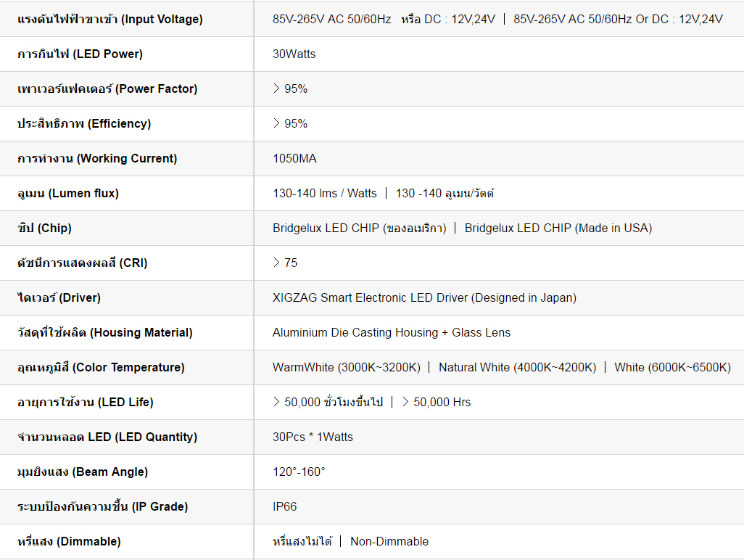This screenshot has width=744, height=560.
Task: Click the Non-Dimmable text
Action: [389, 542]
